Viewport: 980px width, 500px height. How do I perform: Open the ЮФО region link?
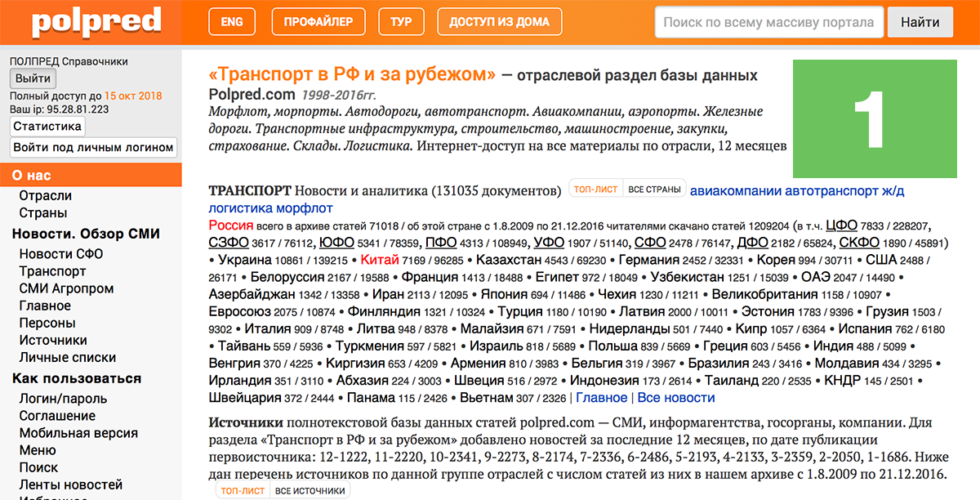[336, 243]
